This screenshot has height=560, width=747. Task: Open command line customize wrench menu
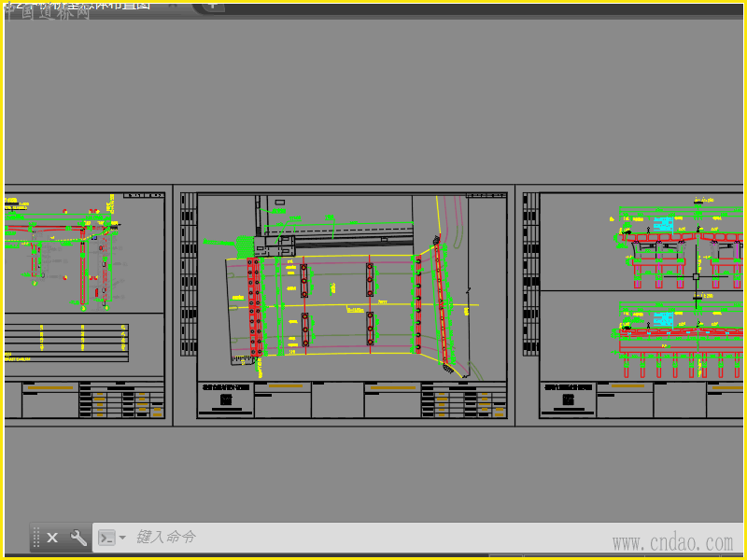[78, 538]
